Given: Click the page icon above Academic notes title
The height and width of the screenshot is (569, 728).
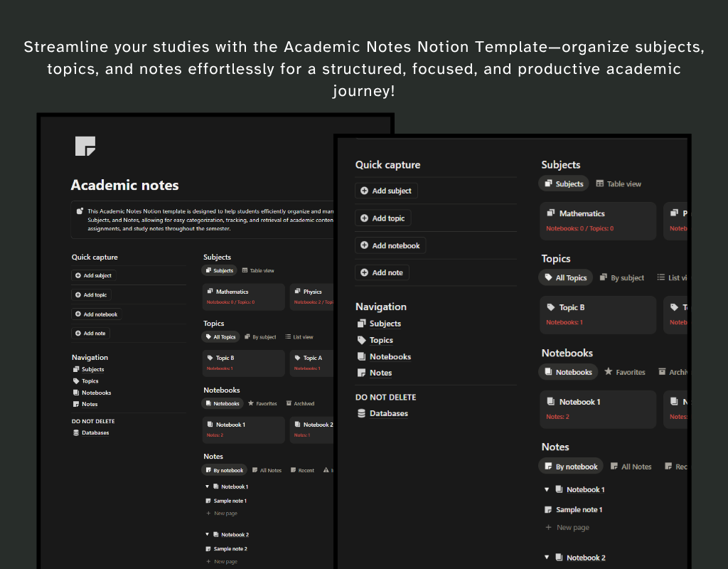Looking at the screenshot, I should [x=85, y=146].
